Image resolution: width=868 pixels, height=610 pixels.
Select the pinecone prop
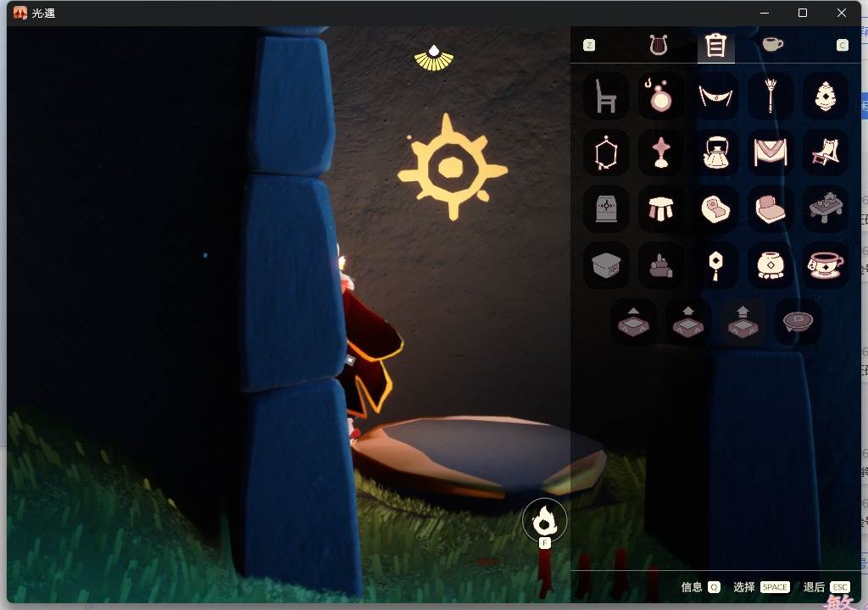tap(826, 96)
